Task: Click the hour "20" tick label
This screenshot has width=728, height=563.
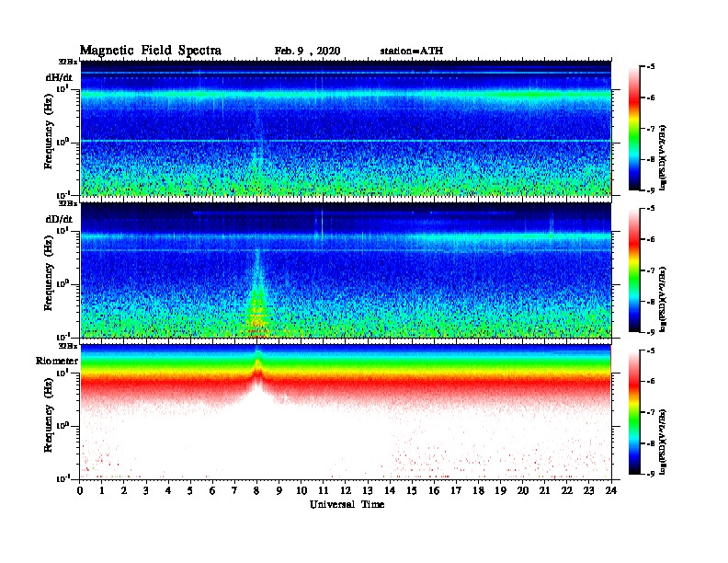Action: pyautogui.click(x=523, y=491)
